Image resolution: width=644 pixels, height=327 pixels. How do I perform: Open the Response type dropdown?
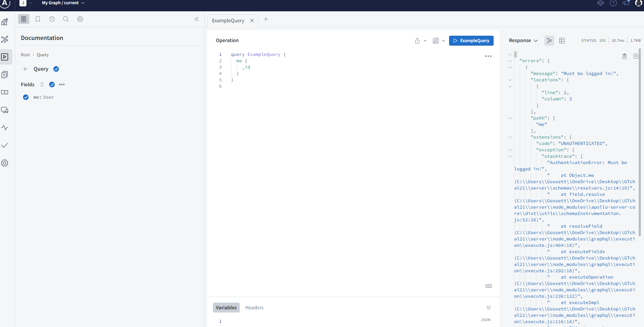coord(523,41)
